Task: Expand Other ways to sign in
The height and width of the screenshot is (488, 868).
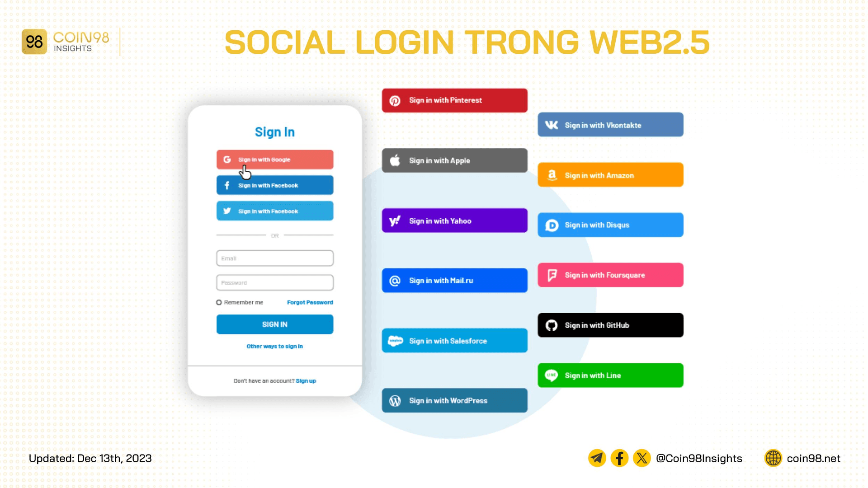Action: click(275, 346)
